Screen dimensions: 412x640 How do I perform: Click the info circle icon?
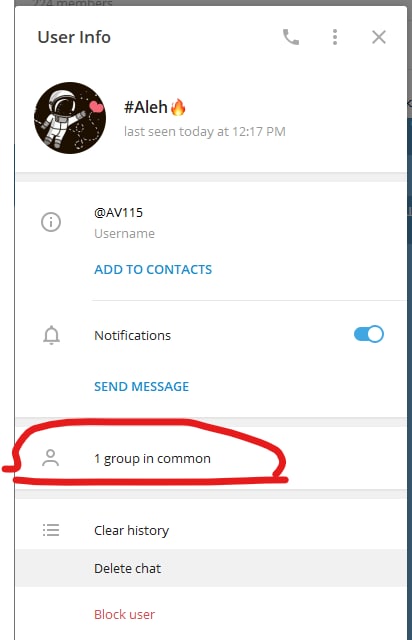[x=51, y=222]
